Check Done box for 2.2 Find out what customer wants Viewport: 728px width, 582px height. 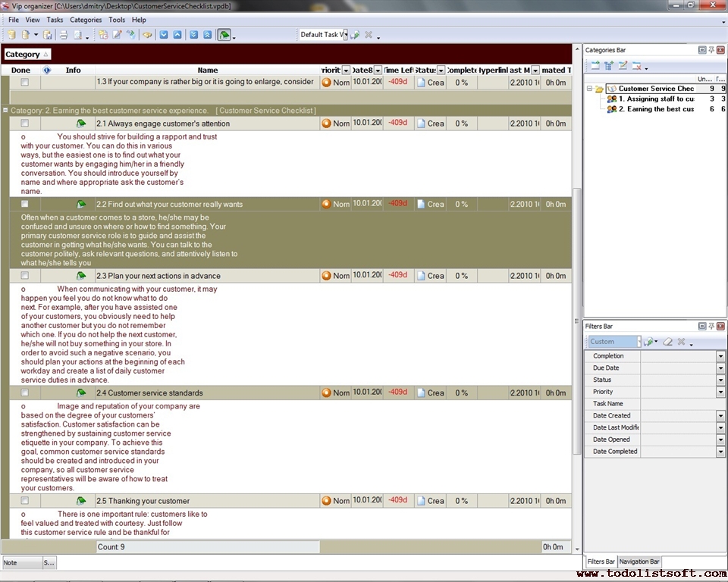point(24,204)
